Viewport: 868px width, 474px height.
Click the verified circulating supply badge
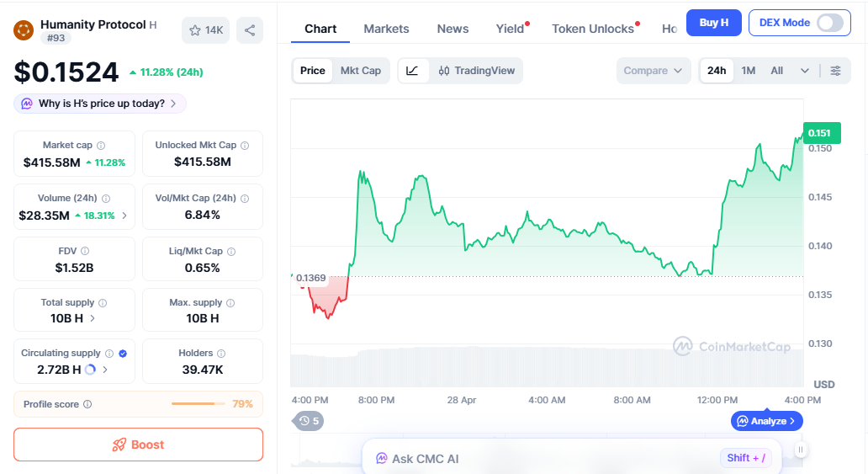123,354
